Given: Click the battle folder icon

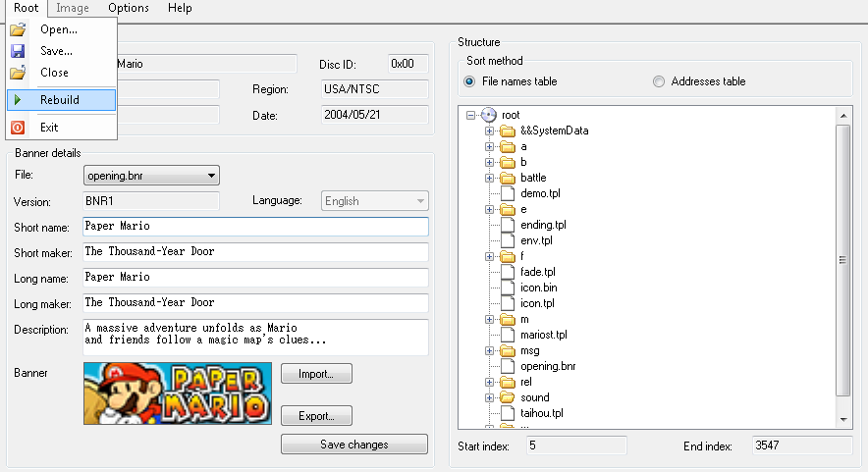Looking at the screenshot, I should point(508,178).
